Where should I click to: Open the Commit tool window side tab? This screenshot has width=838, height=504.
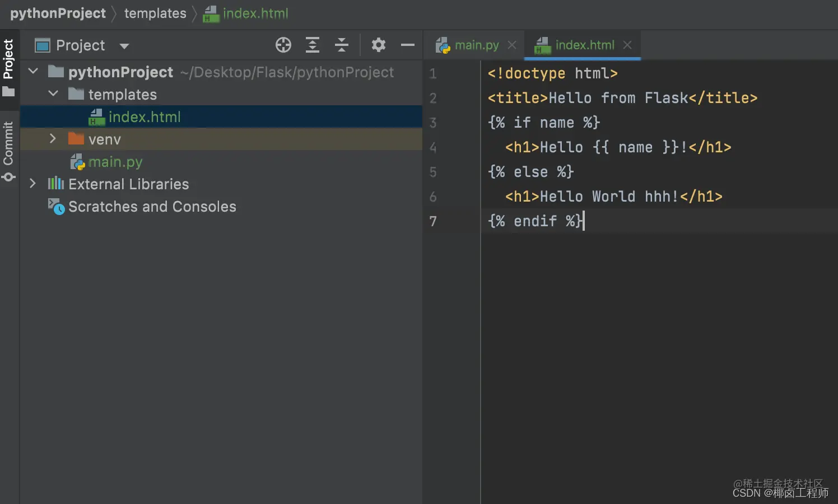pyautogui.click(x=8, y=151)
